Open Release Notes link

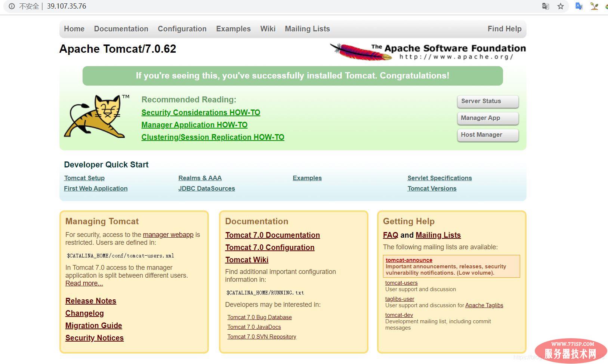pos(91,301)
